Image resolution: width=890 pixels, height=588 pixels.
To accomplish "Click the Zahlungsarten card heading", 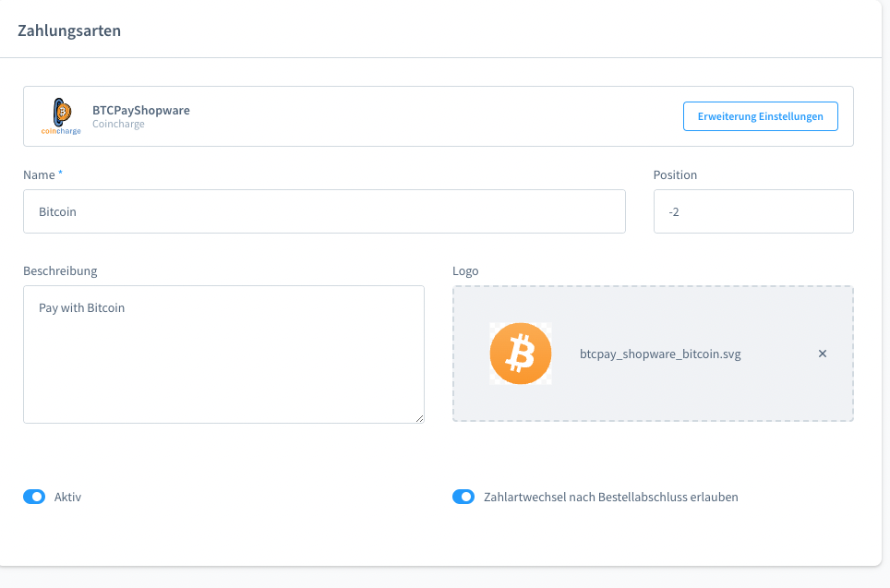I will [x=69, y=30].
